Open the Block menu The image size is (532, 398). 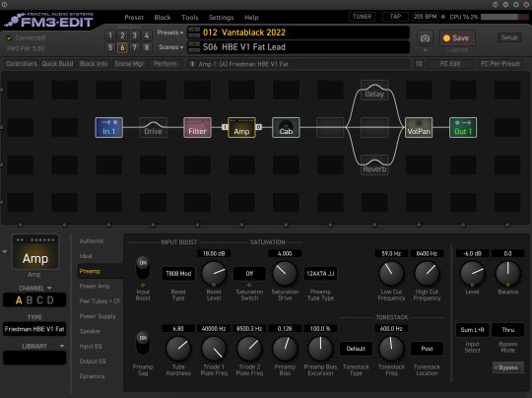click(x=163, y=18)
